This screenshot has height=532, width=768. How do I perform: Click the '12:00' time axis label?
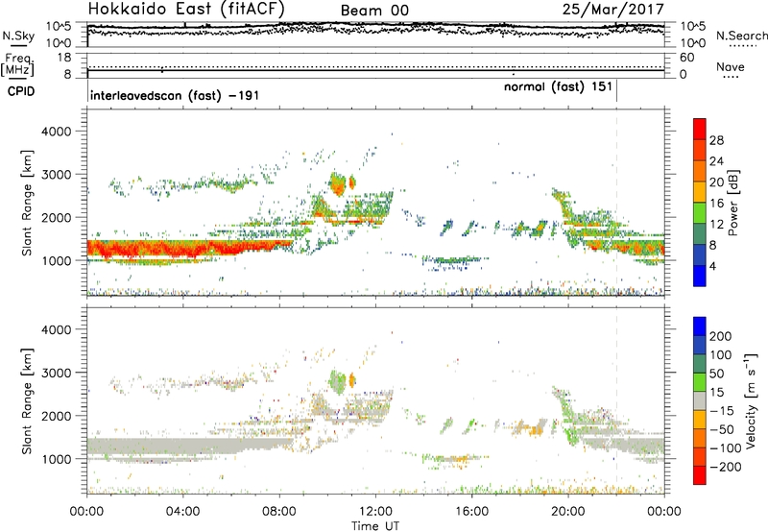[375, 512]
